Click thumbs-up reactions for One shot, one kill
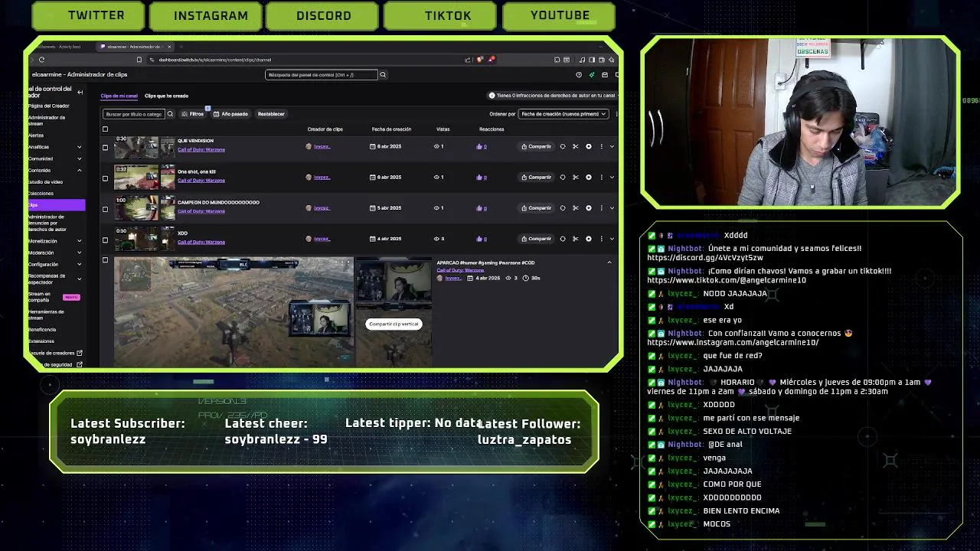 click(482, 177)
